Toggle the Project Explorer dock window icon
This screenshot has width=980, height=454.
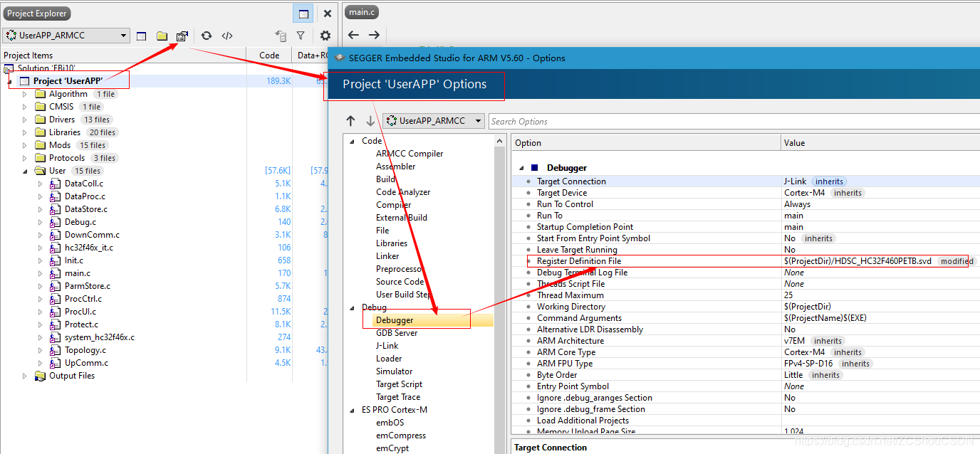pyautogui.click(x=303, y=14)
